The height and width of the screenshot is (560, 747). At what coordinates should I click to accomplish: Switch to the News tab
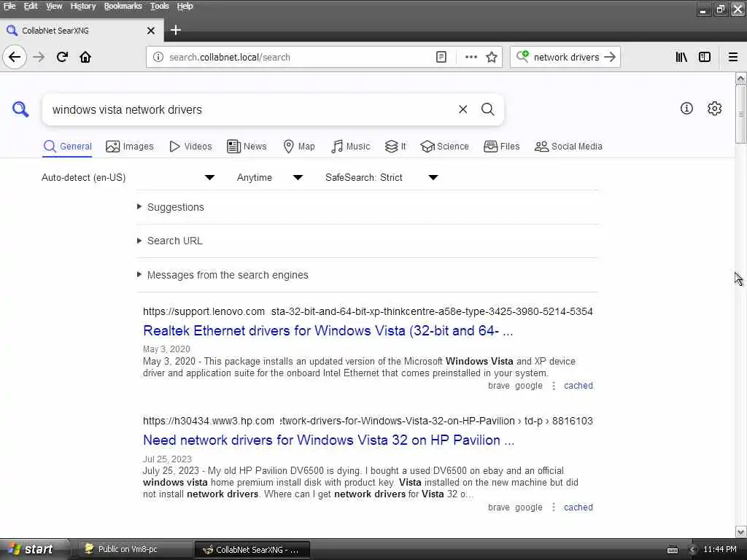(247, 146)
